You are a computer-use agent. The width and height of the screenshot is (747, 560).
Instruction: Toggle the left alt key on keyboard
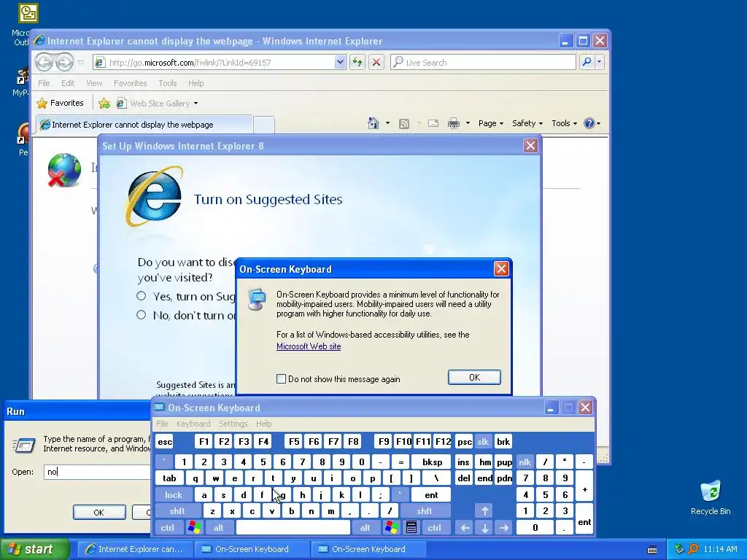[219, 528]
